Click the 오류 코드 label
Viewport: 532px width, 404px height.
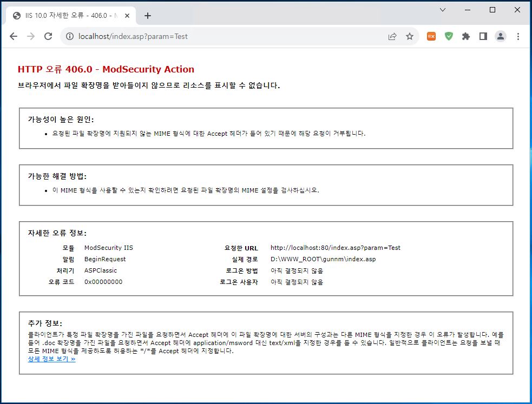pos(61,282)
